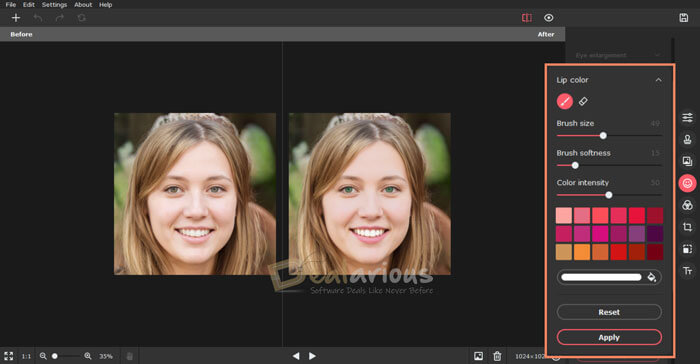Go to the next image
The height and width of the screenshot is (364, 700).
click(x=312, y=356)
